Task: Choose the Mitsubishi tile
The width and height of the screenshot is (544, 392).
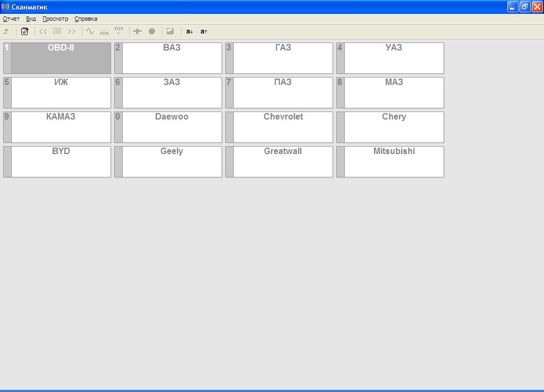Action: [x=390, y=161]
